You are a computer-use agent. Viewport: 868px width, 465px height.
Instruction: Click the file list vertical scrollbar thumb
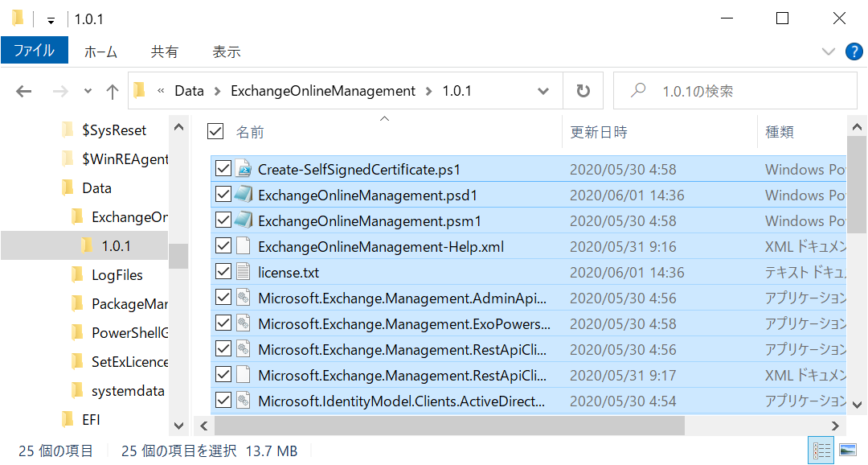point(857,185)
